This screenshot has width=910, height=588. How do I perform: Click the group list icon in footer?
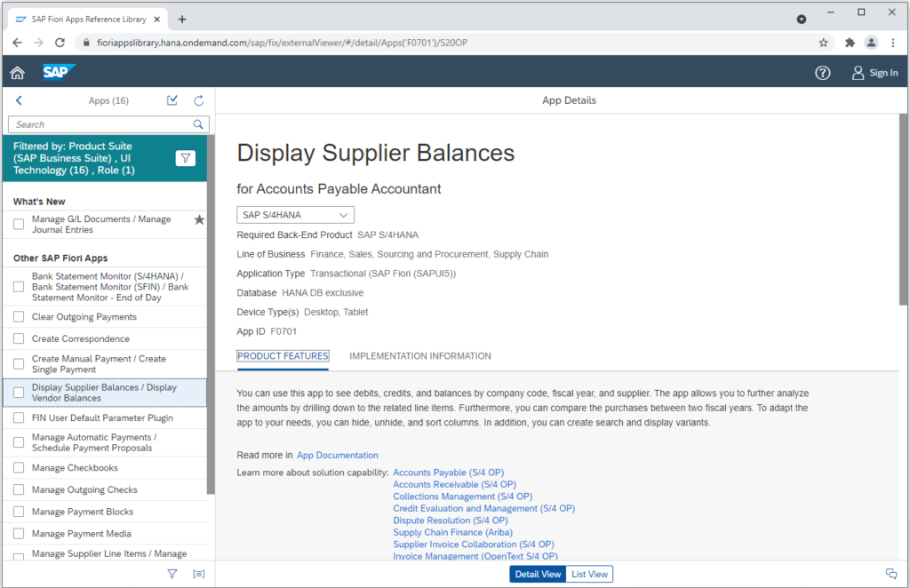[198, 574]
